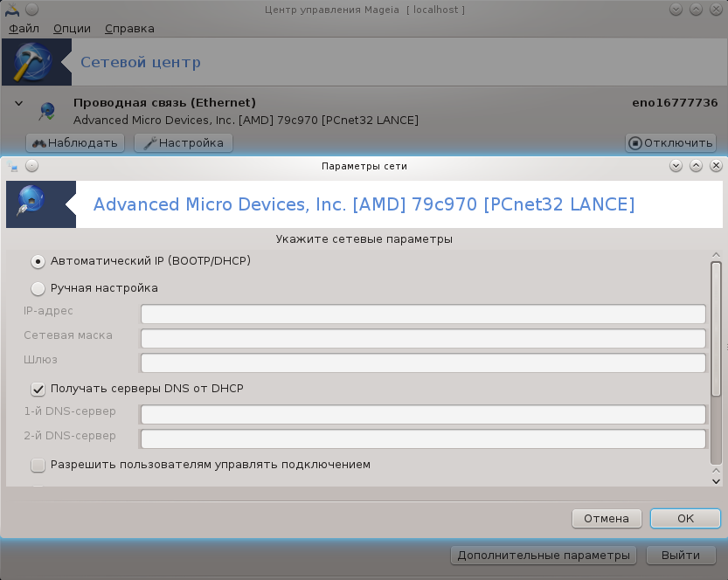This screenshot has width=728, height=580.
Task: Click Отключить button for Ethernet
Action: pyautogui.click(x=671, y=143)
